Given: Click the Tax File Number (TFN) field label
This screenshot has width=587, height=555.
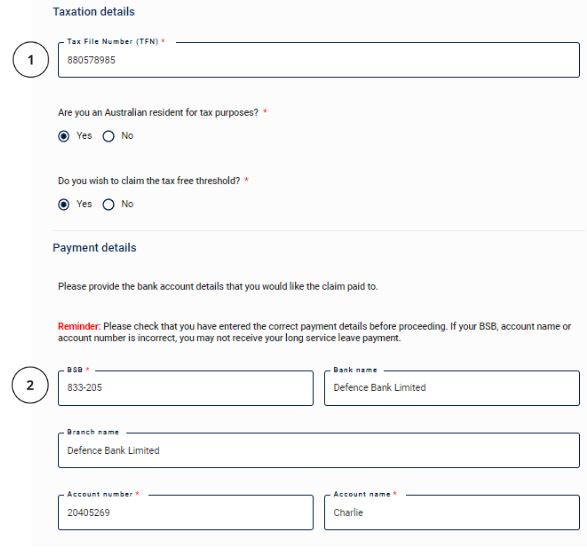Looking at the screenshot, I should click(113, 42).
